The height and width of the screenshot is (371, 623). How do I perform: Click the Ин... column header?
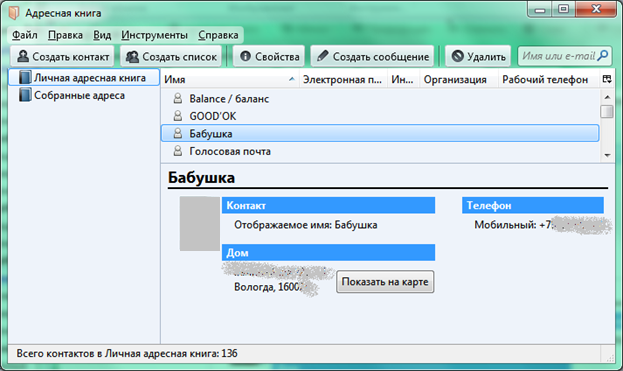(x=403, y=79)
